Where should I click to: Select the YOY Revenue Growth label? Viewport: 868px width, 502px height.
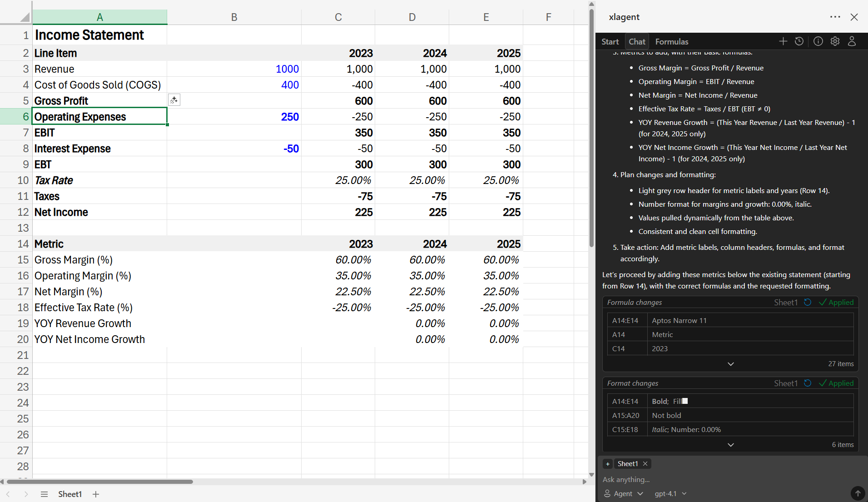tap(99, 323)
